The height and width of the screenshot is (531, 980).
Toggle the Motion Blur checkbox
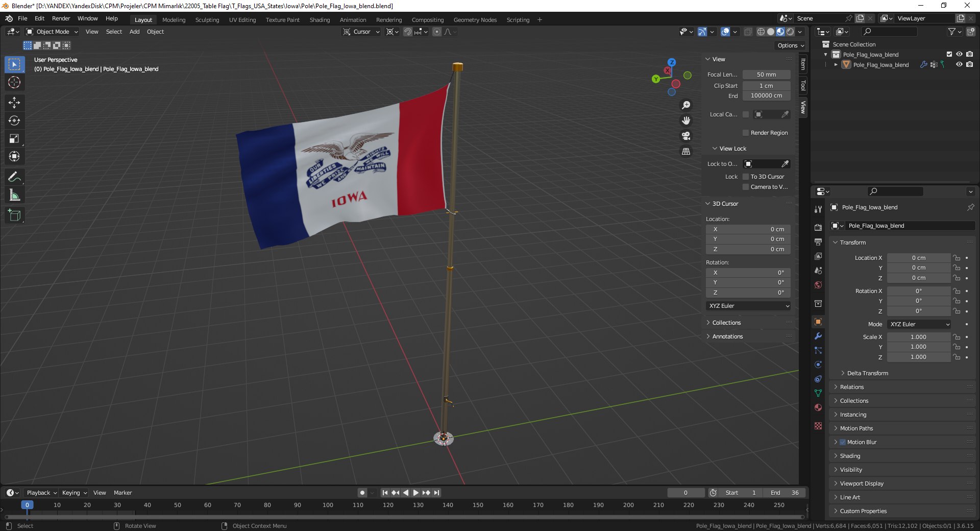[843, 442]
